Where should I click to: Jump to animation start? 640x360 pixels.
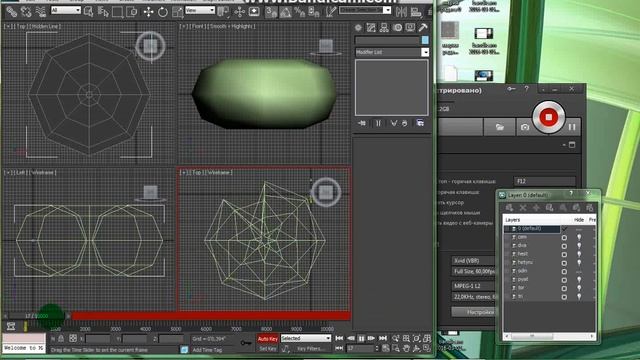coord(339,338)
